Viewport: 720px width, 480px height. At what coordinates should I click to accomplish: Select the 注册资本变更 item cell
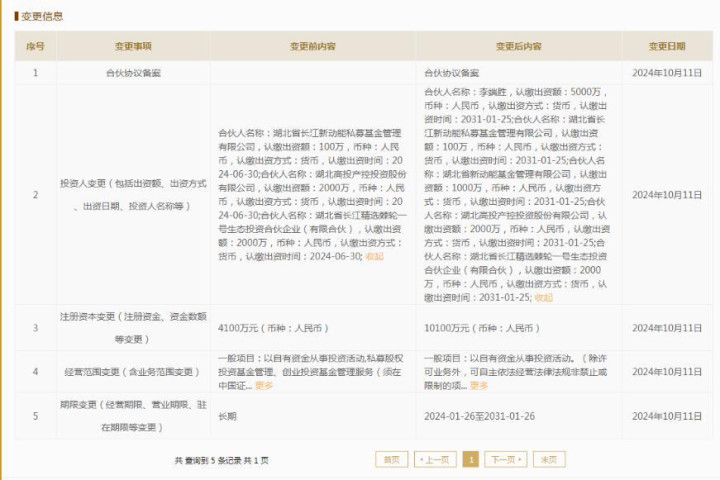pos(133,328)
